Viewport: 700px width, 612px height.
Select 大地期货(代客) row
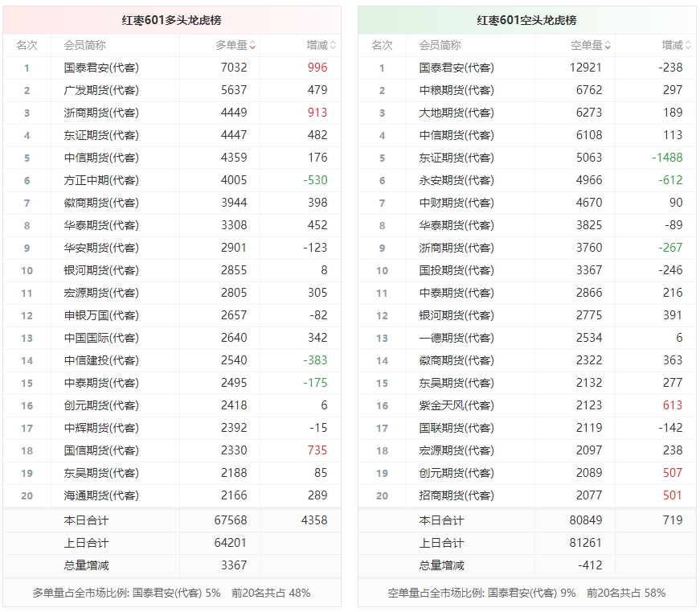click(527, 113)
